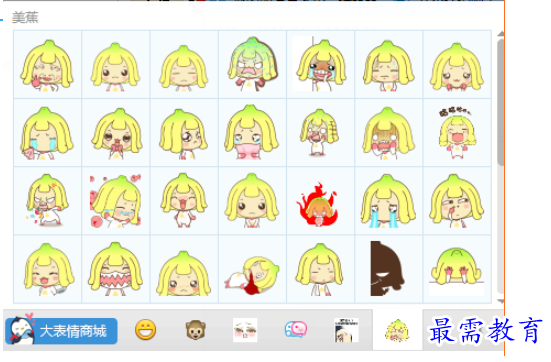Switch to the monkey face emoji tab

196,330
